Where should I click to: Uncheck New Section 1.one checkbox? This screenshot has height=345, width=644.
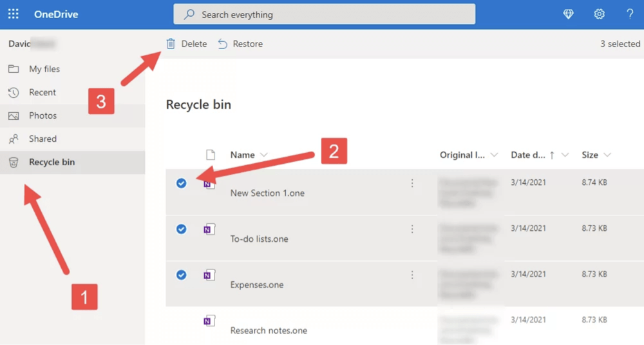pos(181,183)
